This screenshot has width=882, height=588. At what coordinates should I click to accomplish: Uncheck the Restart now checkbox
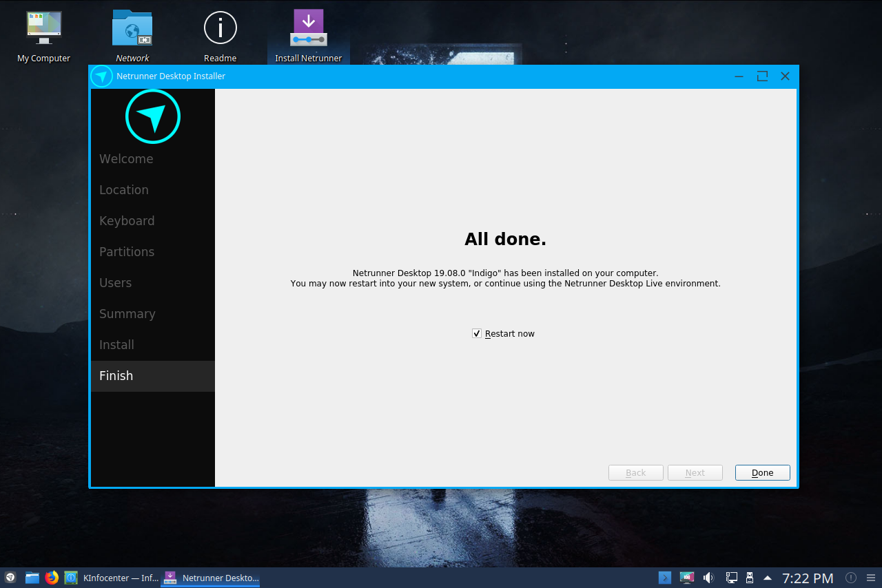pos(476,333)
